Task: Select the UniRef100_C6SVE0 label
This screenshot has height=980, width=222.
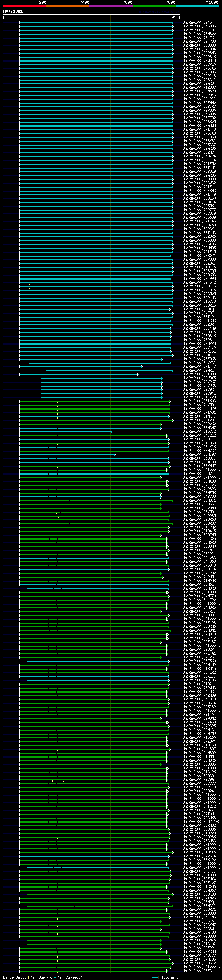Action: 199,64
